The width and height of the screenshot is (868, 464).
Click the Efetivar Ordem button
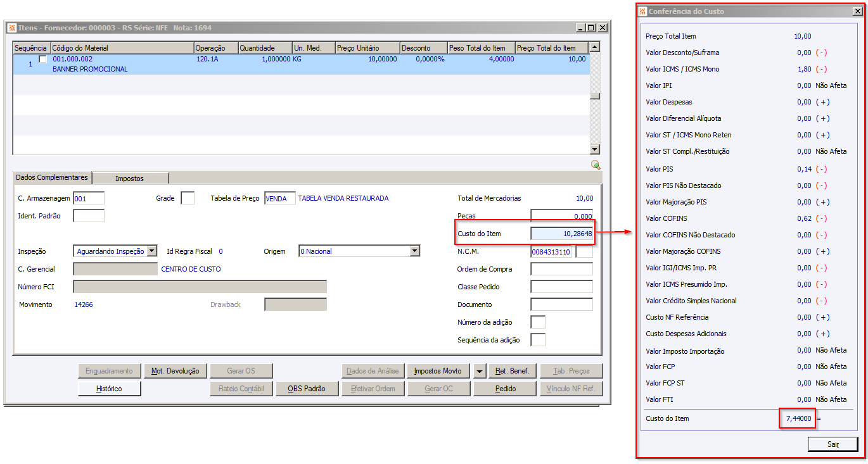(373, 389)
